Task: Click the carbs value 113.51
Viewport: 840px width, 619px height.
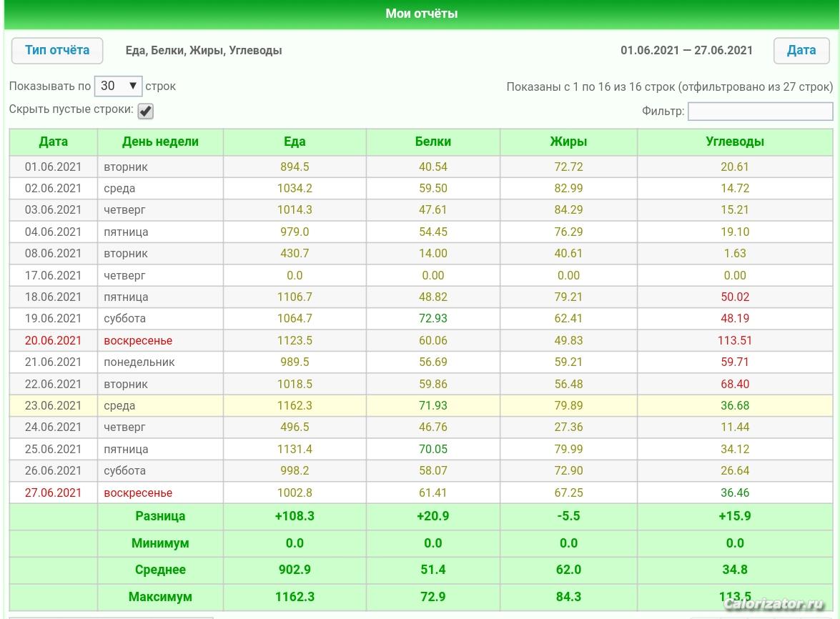Action: pos(735,340)
